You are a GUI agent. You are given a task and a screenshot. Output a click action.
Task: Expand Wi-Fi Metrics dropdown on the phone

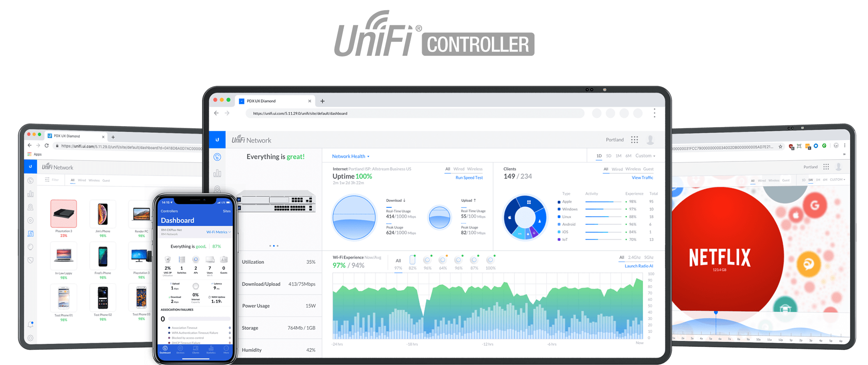pos(219,232)
